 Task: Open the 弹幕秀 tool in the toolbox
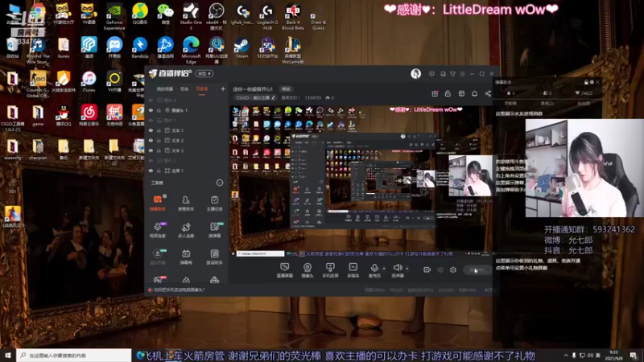(x=186, y=257)
